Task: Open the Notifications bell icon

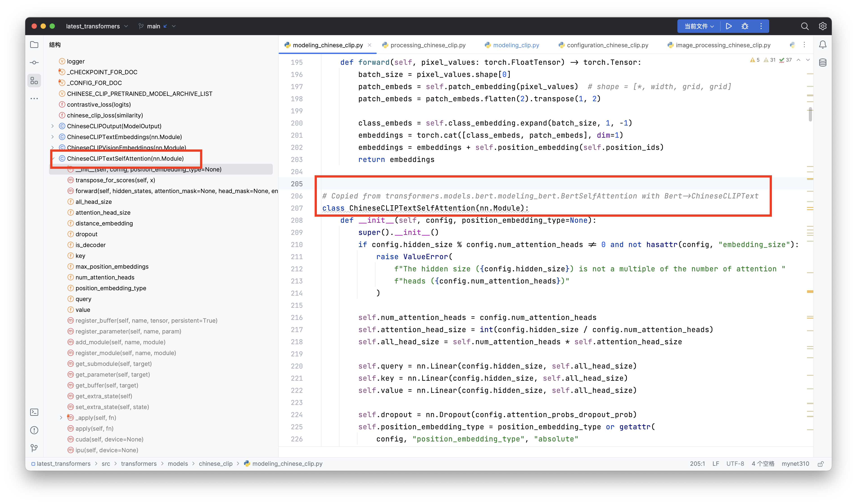Action: (x=822, y=45)
